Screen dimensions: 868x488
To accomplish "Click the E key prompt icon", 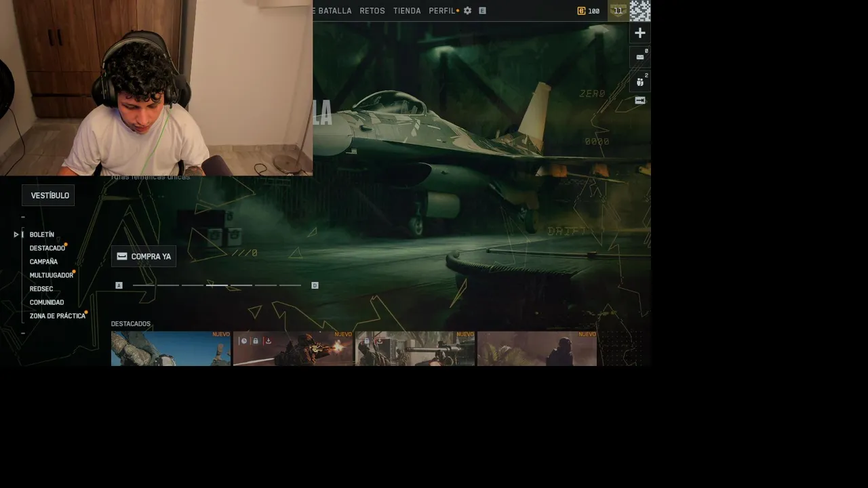I will tap(482, 11).
